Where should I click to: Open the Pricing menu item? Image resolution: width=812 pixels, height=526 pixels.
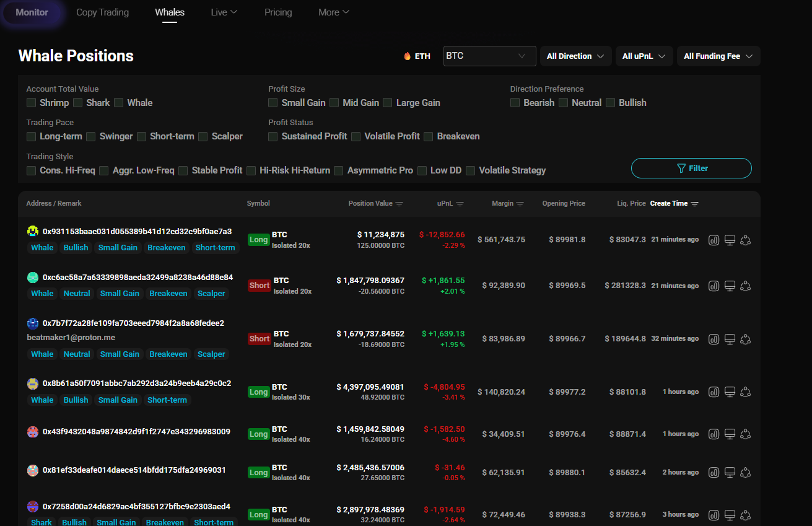click(278, 12)
